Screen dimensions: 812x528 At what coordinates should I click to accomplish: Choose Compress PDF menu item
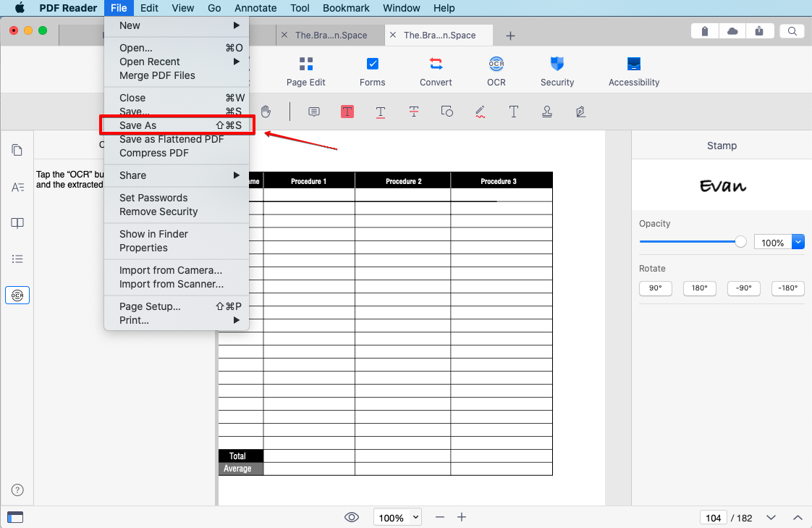(x=176, y=153)
